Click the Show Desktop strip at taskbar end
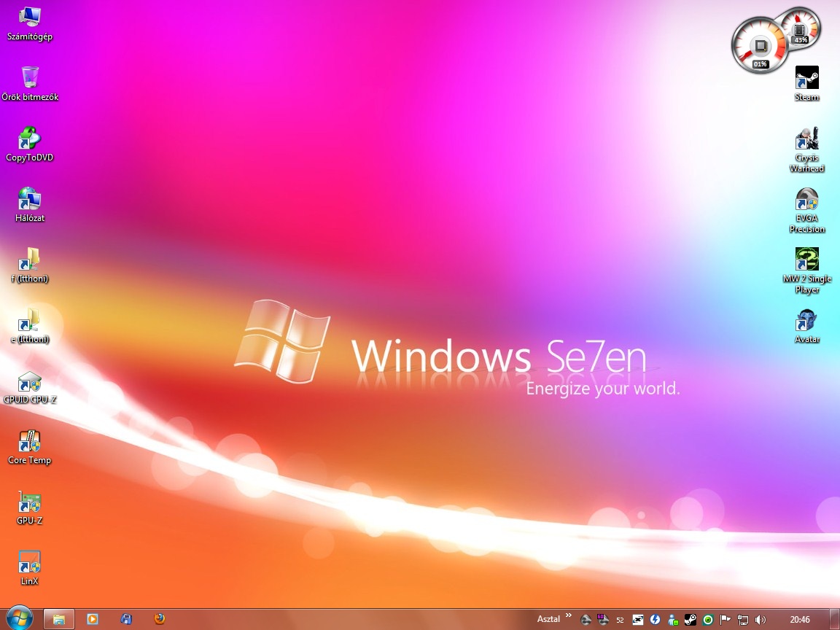Screen dimensions: 840x630 pyautogui.click(x=835, y=619)
